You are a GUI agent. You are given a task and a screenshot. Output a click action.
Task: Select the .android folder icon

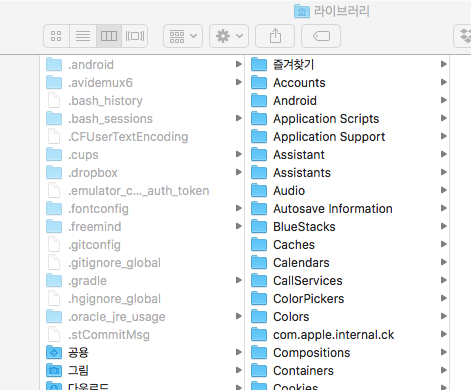[x=54, y=64]
